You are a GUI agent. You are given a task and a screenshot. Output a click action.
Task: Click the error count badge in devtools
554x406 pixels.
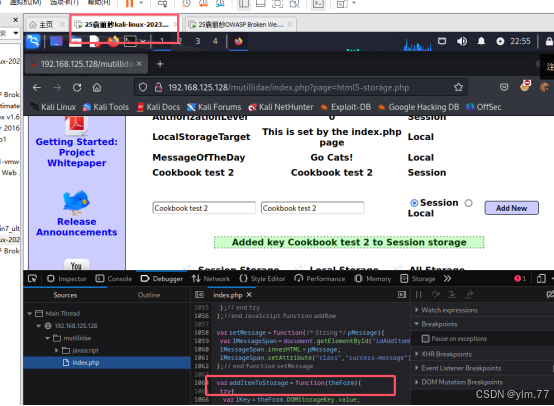[520, 279]
